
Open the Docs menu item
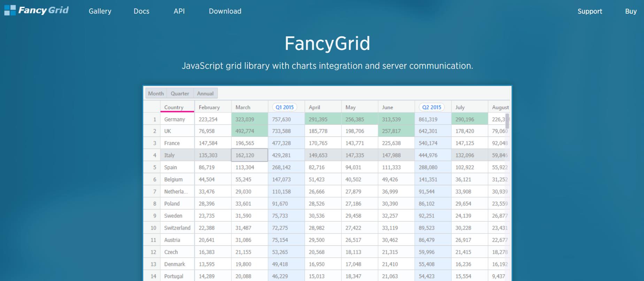tap(141, 11)
